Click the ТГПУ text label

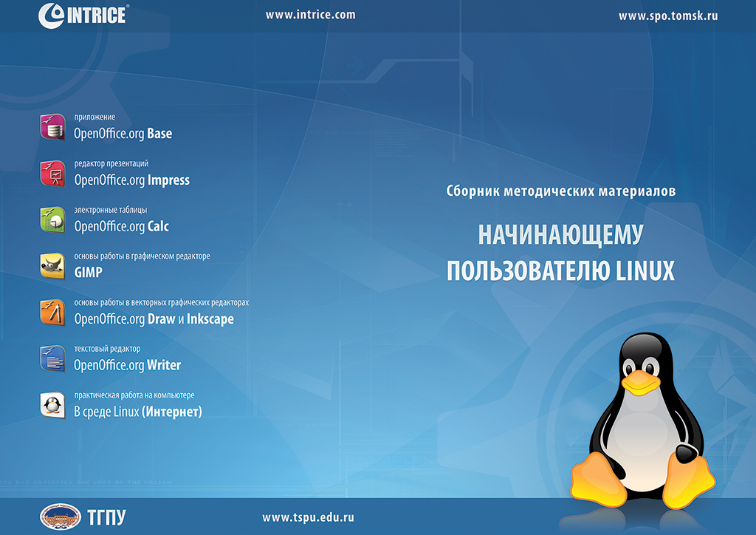pyautogui.click(x=106, y=517)
